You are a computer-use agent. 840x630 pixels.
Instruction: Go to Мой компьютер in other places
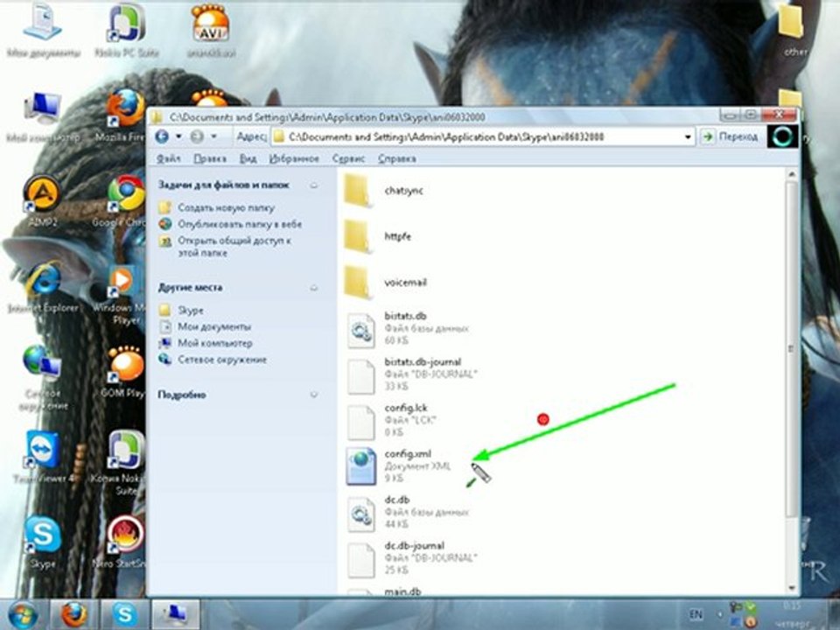[215, 343]
